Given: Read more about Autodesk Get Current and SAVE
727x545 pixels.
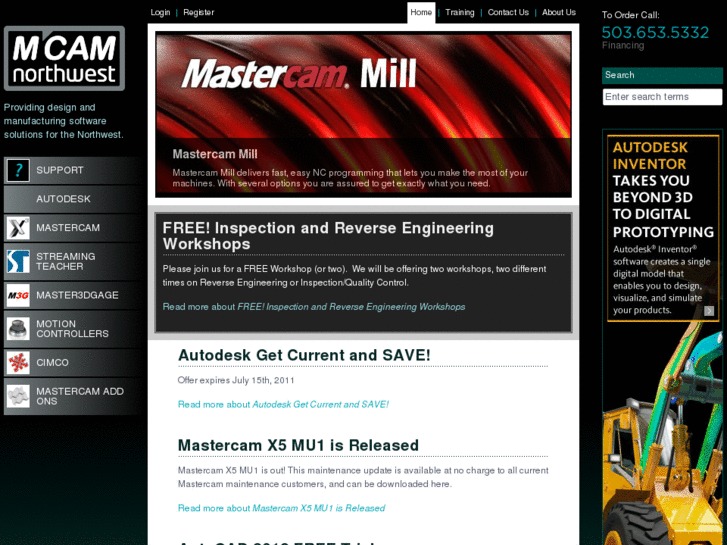Looking at the screenshot, I should (283, 404).
